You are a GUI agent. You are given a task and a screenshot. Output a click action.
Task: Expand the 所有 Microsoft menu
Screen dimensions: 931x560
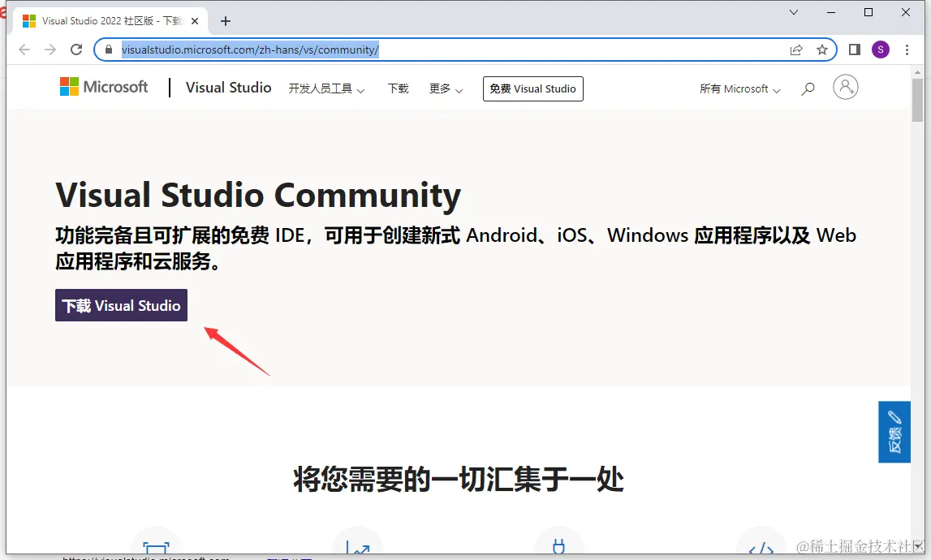(x=739, y=88)
